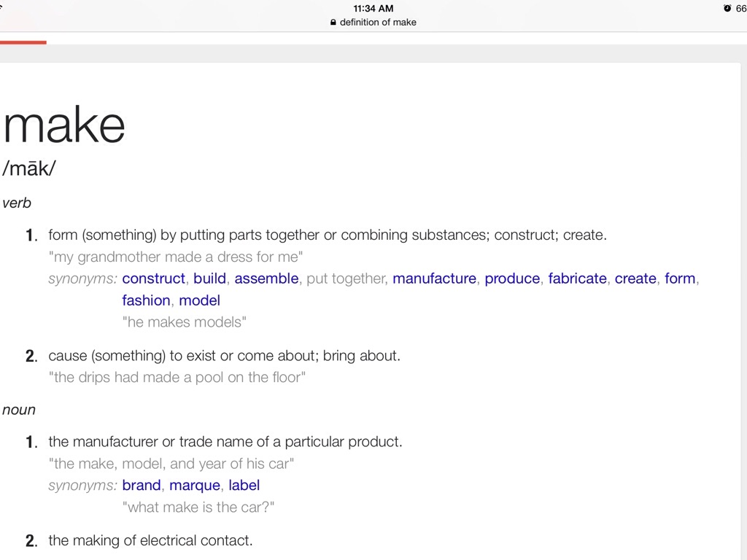Click the /māk/ pronunciation text
The width and height of the screenshot is (747, 560).
pos(29,168)
